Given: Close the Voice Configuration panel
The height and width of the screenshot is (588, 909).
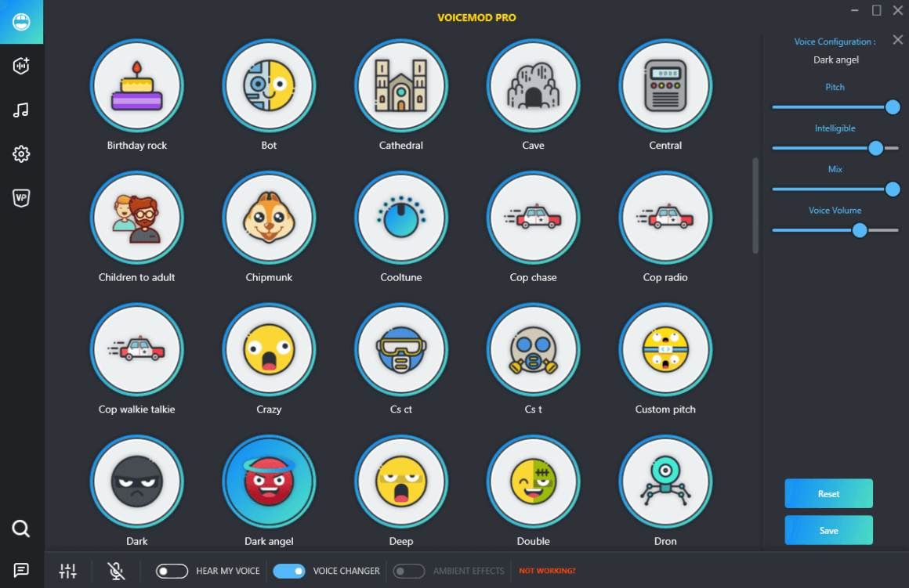Looking at the screenshot, I should point(898,40).
